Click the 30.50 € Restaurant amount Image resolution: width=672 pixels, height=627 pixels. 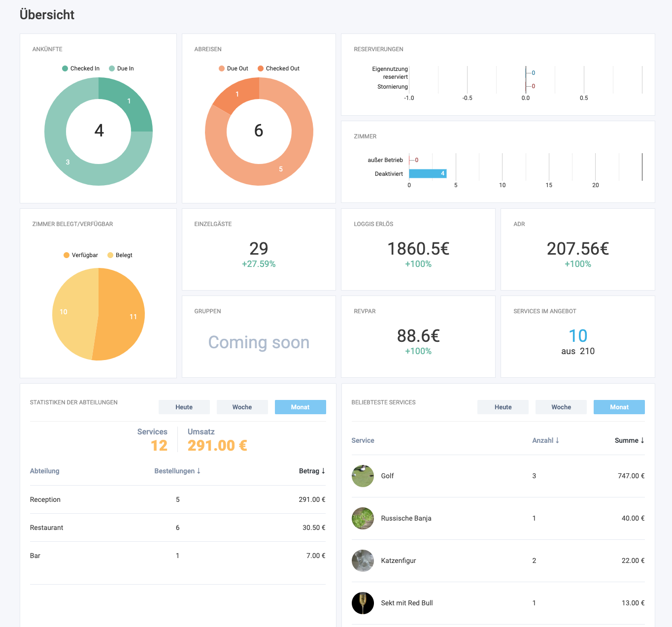(x=314, y=528)
